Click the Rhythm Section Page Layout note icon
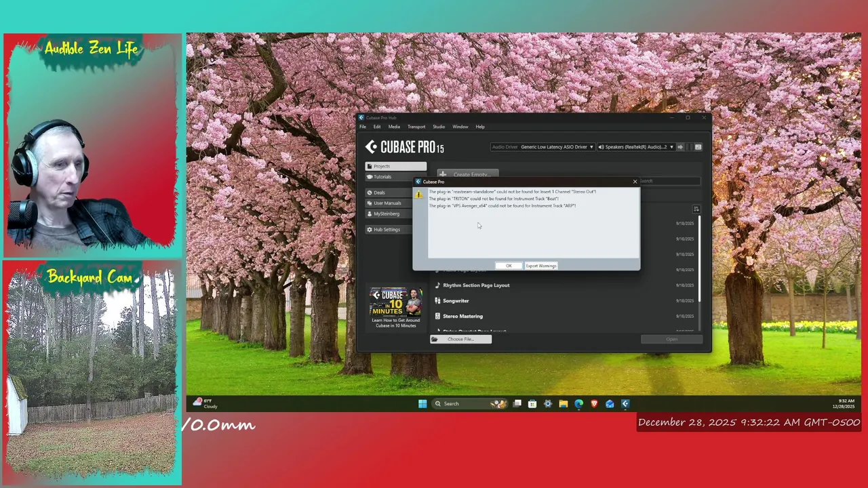Screen dimensions: 868x488 (437, 285)
